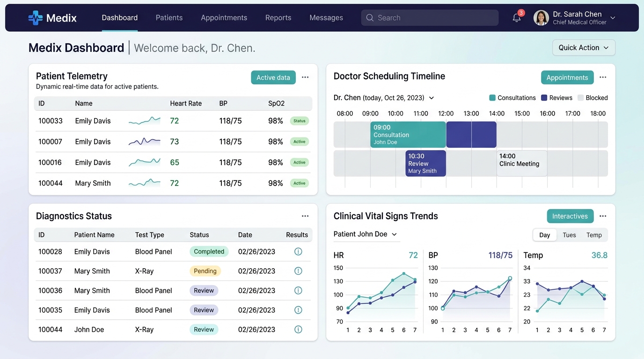Viewport: 644px width, 359px height.
Task: View results info for test 100037
Action: (298, 271)
